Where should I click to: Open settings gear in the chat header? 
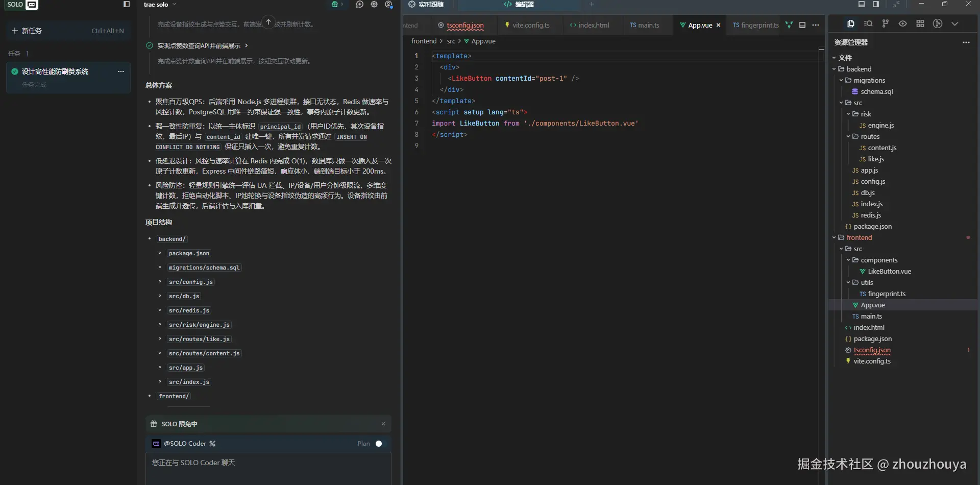[x=374, y=5]
